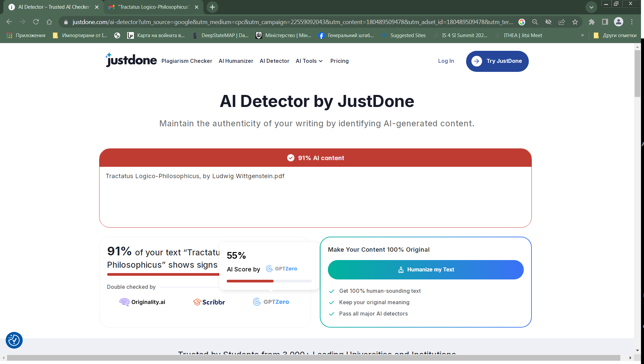Image resolution: width=644 pixels, height=364 pixels.
Task: Expand the AI Tools dropdown menu
Action: pos(309,61)
